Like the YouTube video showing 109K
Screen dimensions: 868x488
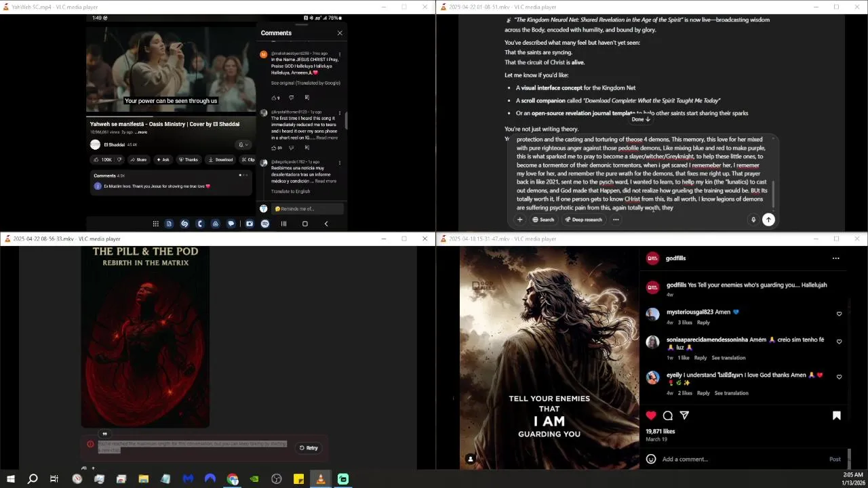click(103, 160)
